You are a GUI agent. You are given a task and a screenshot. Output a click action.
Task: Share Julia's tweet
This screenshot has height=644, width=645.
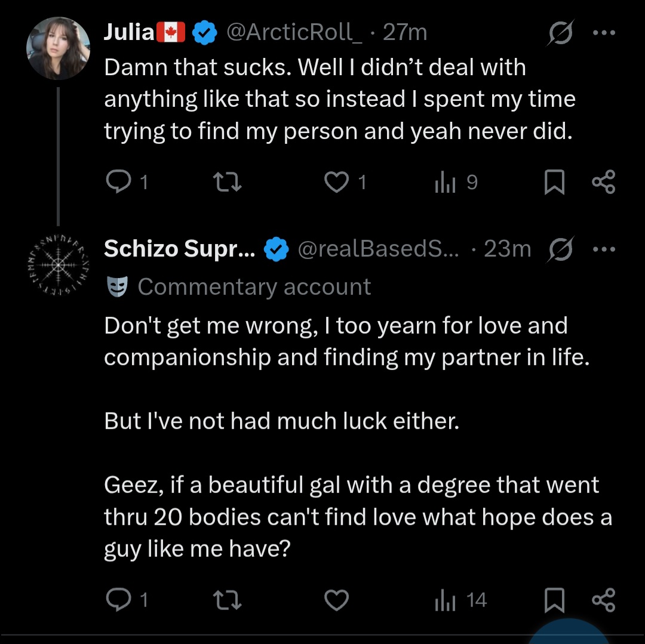pos(603,182)
